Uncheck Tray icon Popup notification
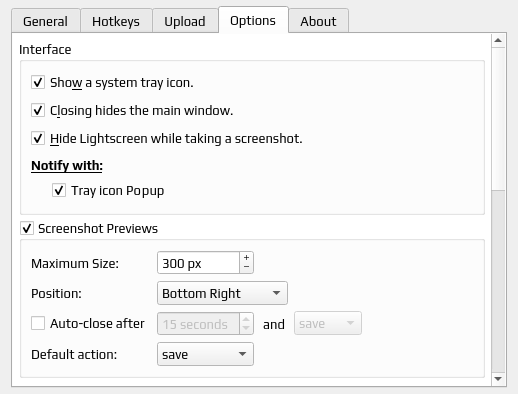This screenshot has width=518, height=394. [59, 191]
